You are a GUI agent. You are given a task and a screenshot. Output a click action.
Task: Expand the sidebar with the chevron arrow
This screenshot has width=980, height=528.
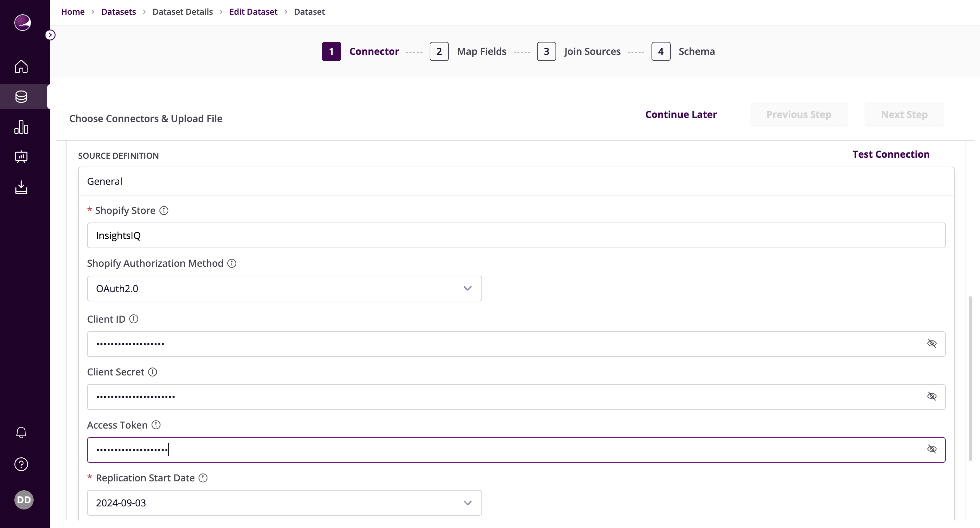[51, 35]
